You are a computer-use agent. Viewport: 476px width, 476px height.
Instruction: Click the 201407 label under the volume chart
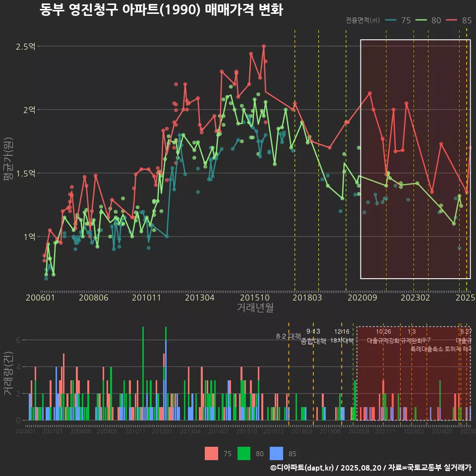point(219,431)
